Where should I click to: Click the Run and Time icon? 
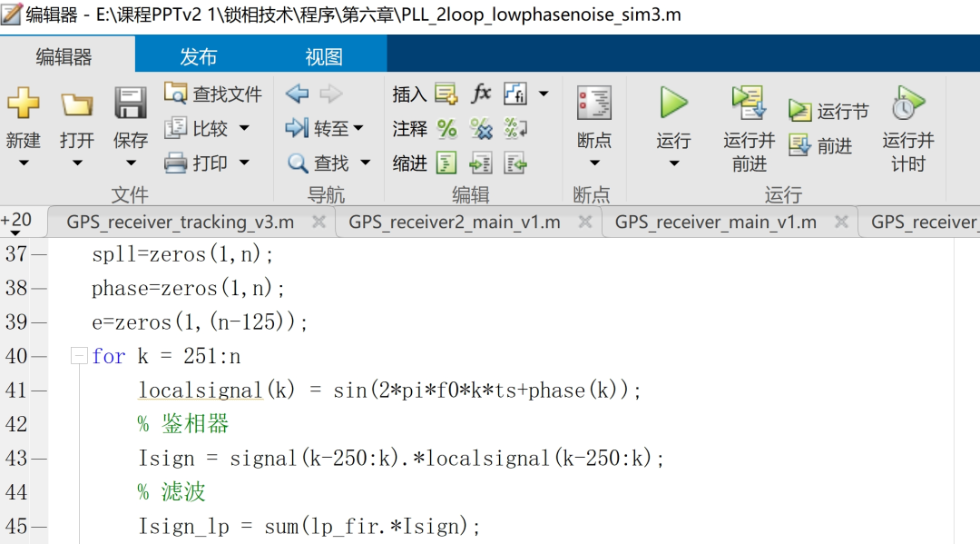[907, 103]
